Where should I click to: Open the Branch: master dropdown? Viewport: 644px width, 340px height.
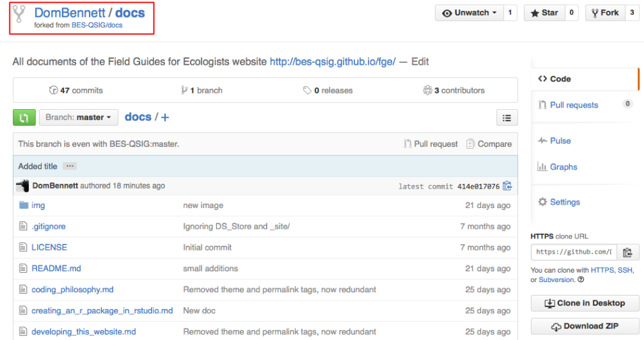78,117
